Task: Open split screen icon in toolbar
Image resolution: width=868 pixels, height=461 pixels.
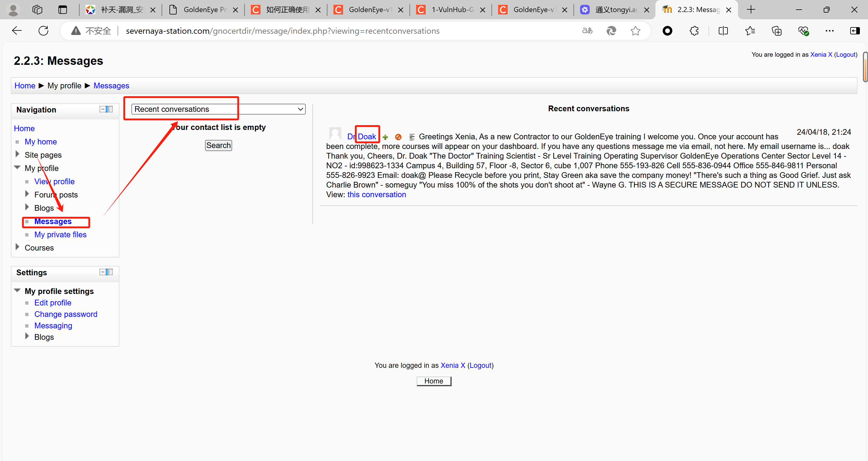Action: coord(723,31)
